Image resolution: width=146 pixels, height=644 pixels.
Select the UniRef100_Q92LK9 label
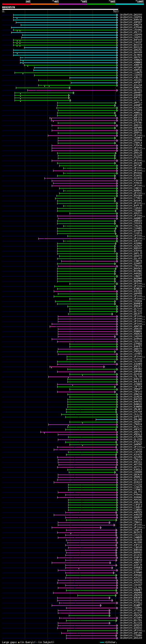131,638
